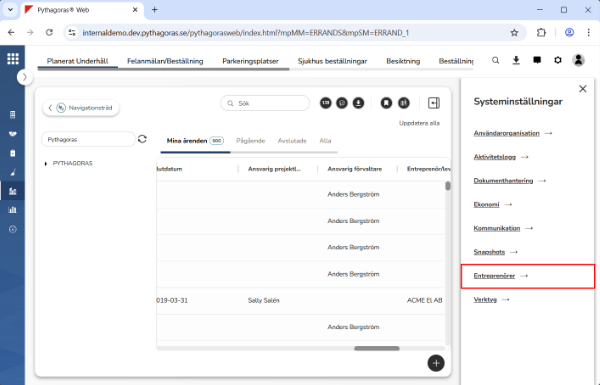Open the handshake module in the sidebar

(13, 134)
